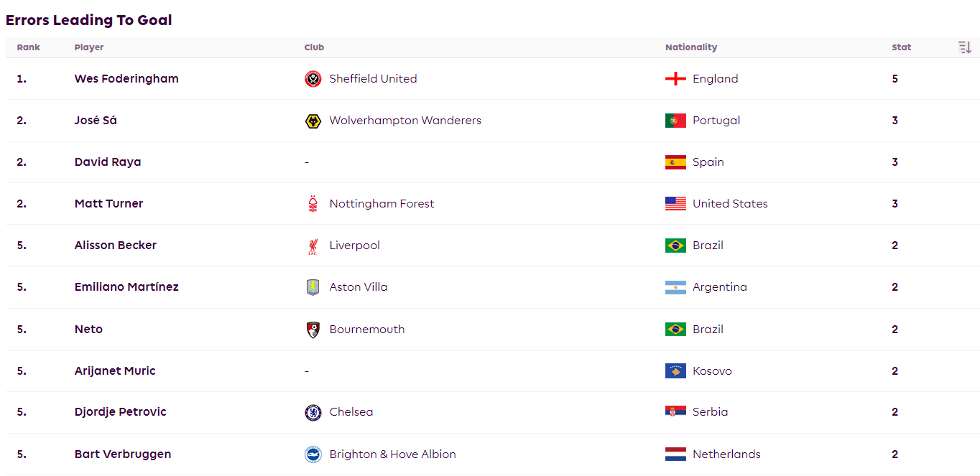The image size is (980, 476).
Task: Click the Chelsea lion crest icon
Action: [313, 412]
